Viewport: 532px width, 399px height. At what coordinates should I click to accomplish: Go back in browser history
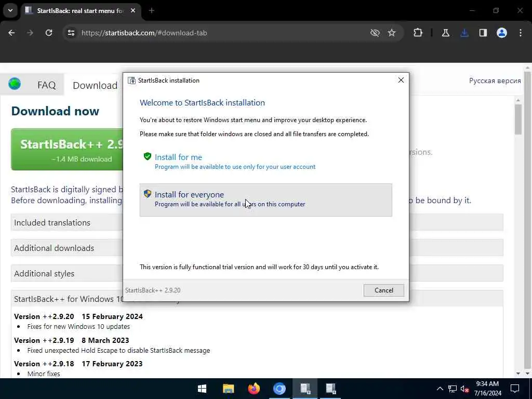[x=11, y=33]
